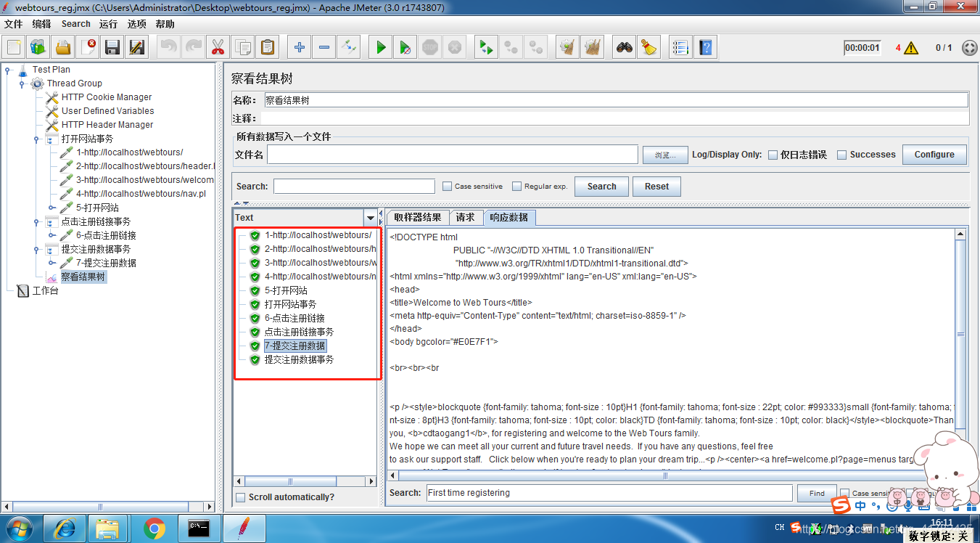Open the 编辑 menu
This screenshot has height=543, width=980.
click(41, 24)
